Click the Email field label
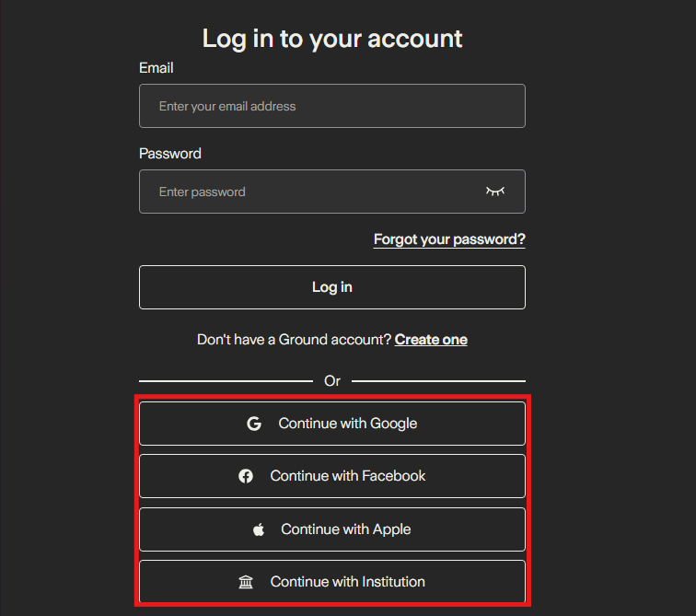The width and height of the screenshot is (696, 616). (x=157, y=68)
